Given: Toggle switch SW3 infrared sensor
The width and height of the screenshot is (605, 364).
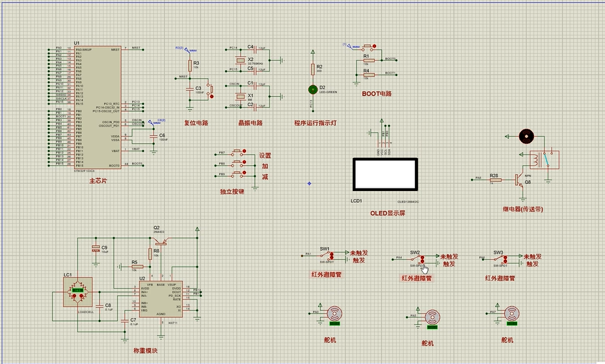Looking at the screenshot, I should [500, 258].
